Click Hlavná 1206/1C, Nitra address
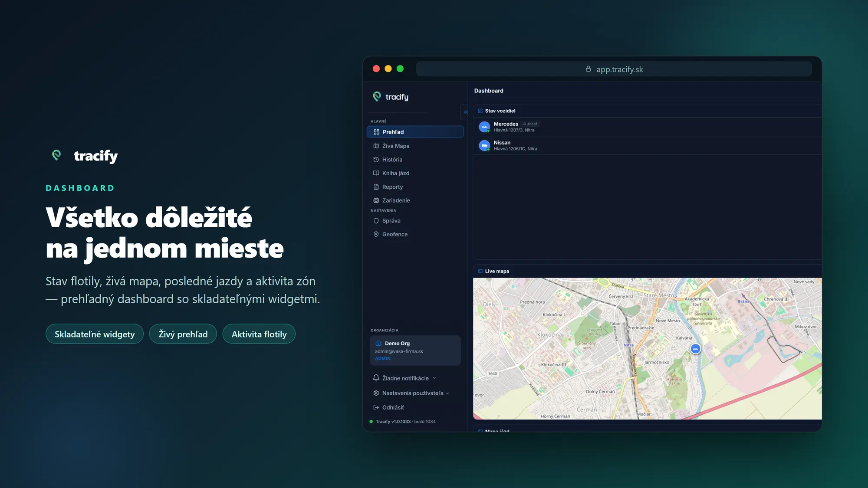The image size is (868, 488). [515, 149]
